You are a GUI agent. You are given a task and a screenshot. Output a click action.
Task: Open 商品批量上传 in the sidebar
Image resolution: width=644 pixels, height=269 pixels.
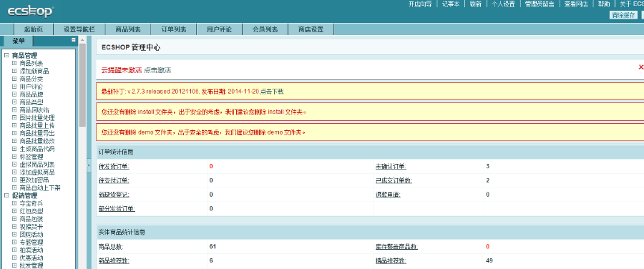coord(37,126)
